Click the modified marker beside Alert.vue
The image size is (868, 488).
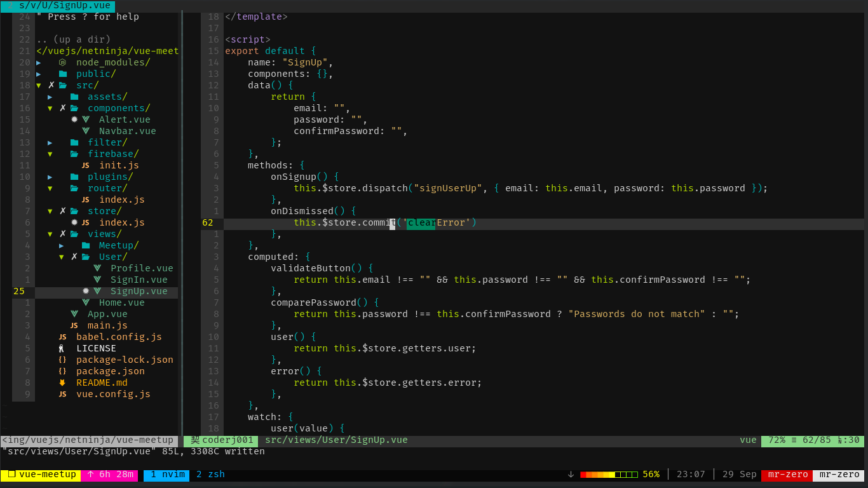pyautogui.click(x=74, y=119)
